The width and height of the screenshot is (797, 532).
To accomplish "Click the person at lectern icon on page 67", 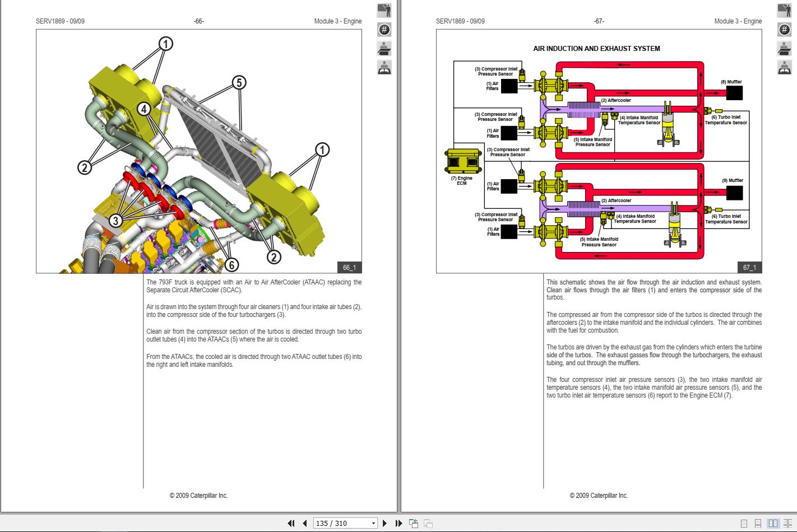I will pyautogui.click(x=785, y=48).
